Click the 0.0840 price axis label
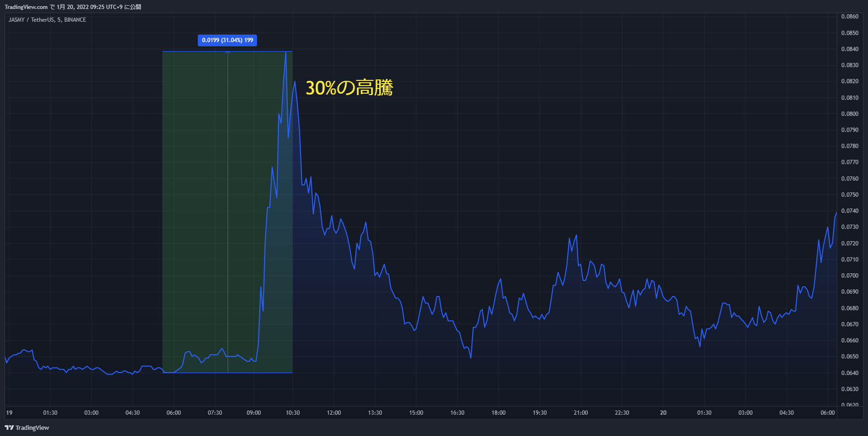 point(850,49)
